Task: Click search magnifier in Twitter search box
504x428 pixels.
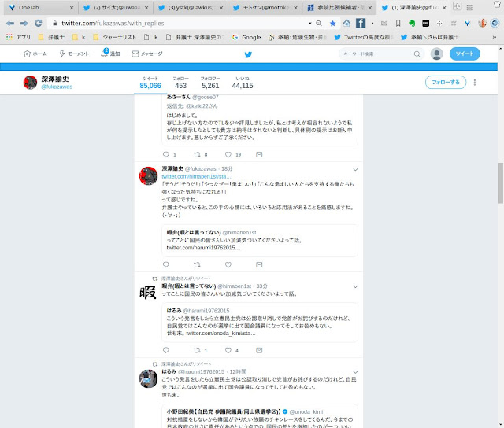Action: tap(417, 54)
